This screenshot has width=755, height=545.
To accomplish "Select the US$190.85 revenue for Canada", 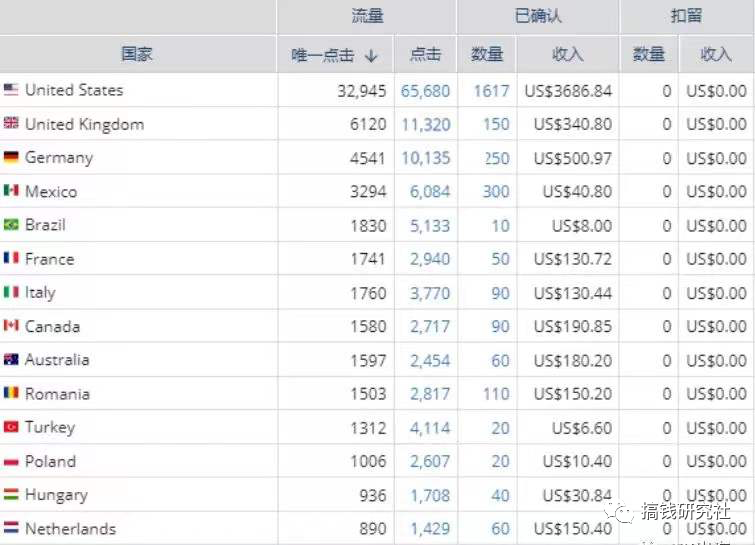I will click(573, 327).
